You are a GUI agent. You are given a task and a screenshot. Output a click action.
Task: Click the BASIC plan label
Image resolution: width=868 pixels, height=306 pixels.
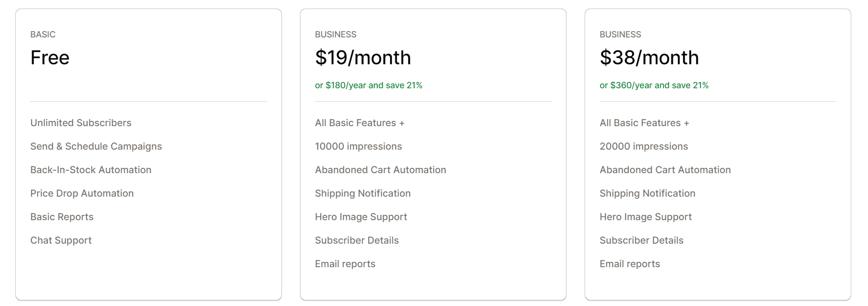coord(43,35)
